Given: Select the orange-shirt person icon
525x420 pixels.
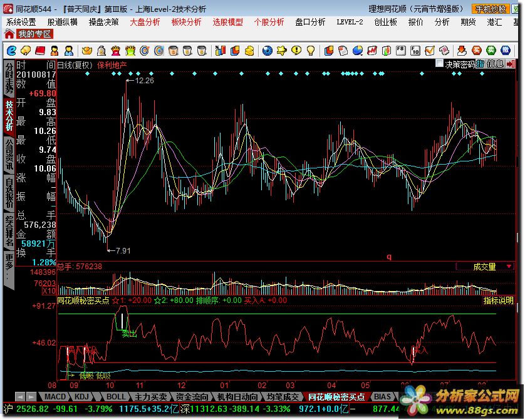Looking at the screenshot, I should (x=55, y=51).
